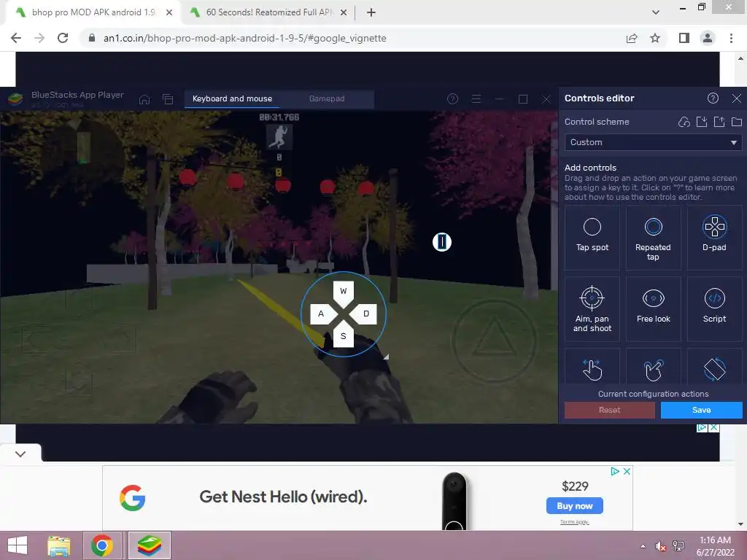Open the Chrome profile icon
This screenshot has width=747, height=560.
pos(708,38)
